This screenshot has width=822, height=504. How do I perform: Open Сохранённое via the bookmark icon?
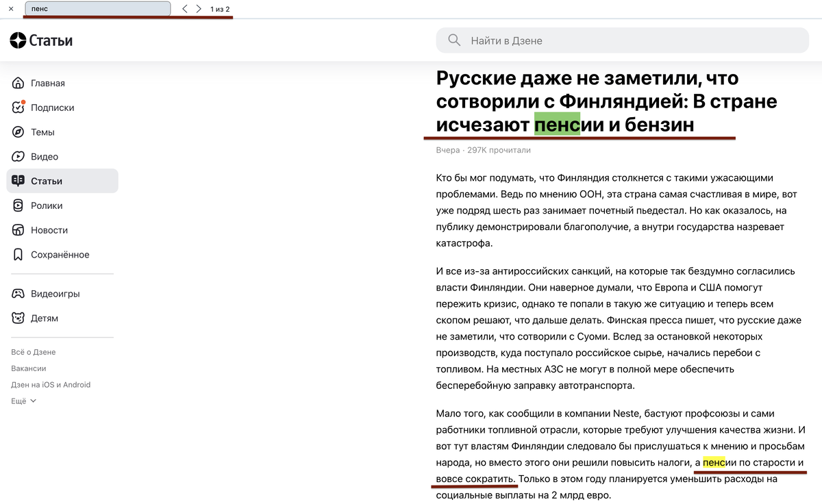[16, 254]
